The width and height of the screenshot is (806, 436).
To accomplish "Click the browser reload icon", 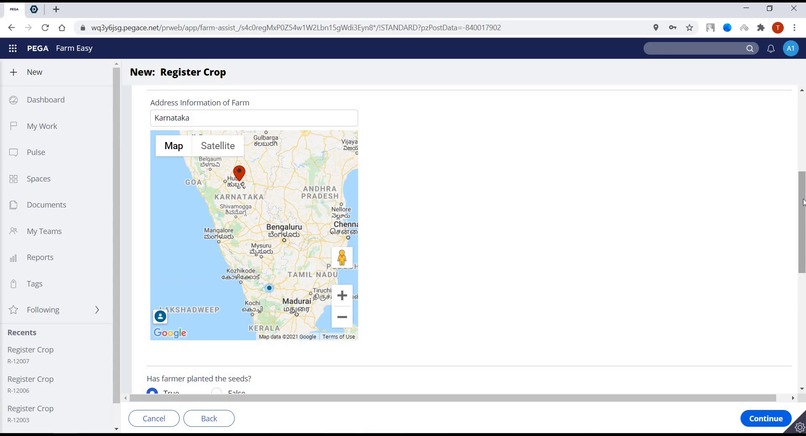I will 45,28.
